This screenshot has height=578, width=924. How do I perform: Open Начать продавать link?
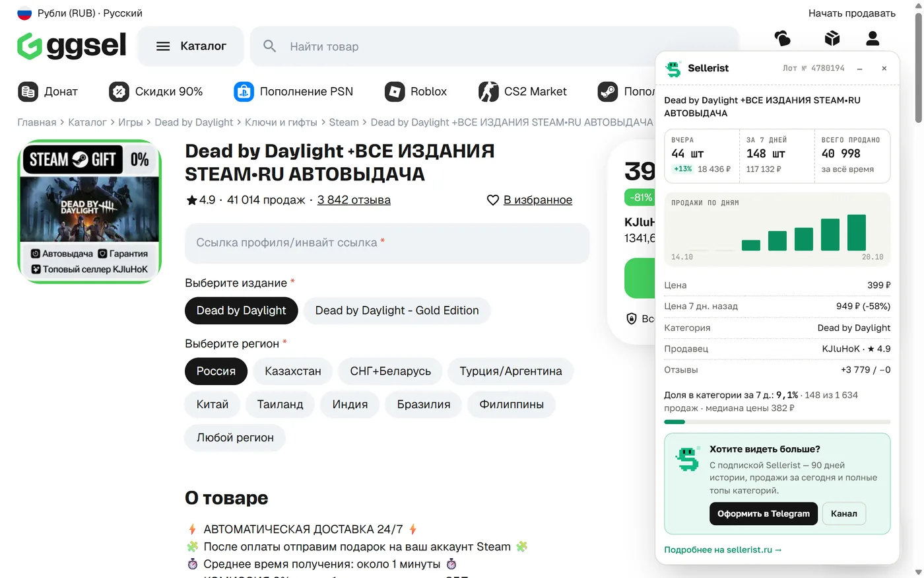coord(851,13)
